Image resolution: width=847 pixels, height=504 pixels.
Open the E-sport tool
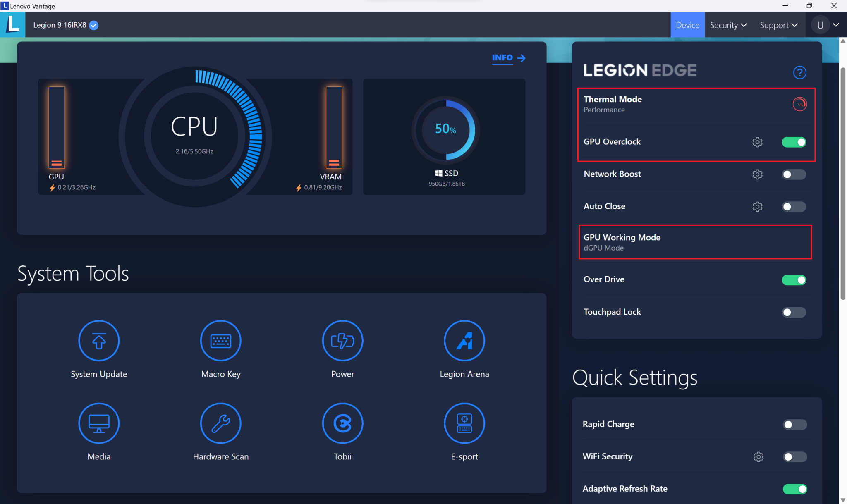(464, 423)
